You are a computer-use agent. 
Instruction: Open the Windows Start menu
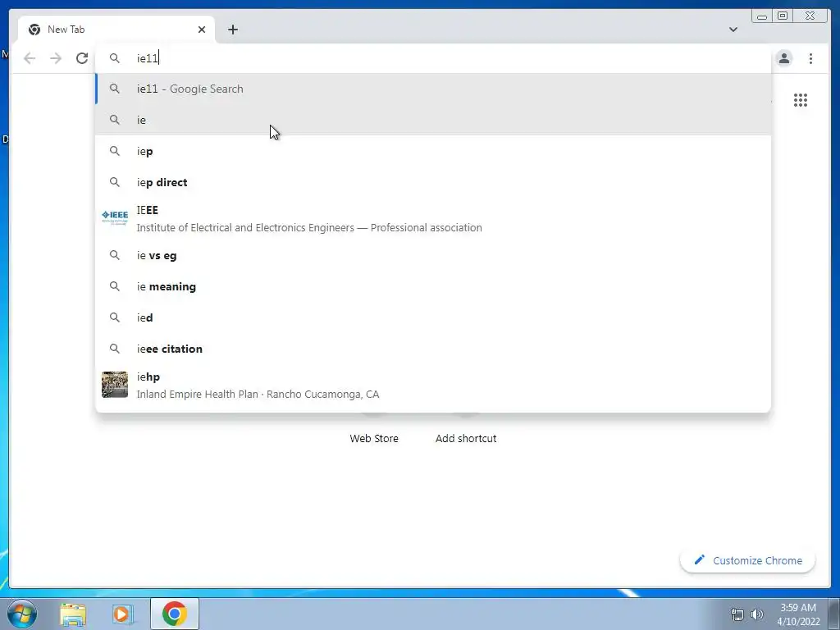tap(21, 614)
